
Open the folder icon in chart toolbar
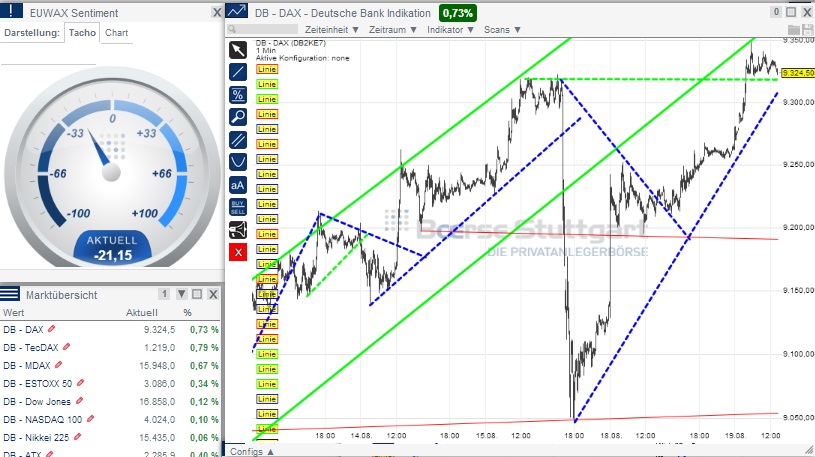(794, 30)
